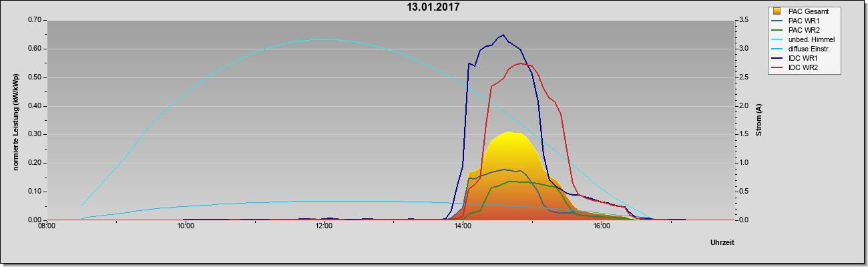Click the chart title 13.01.2017

[x=433, y=8]
